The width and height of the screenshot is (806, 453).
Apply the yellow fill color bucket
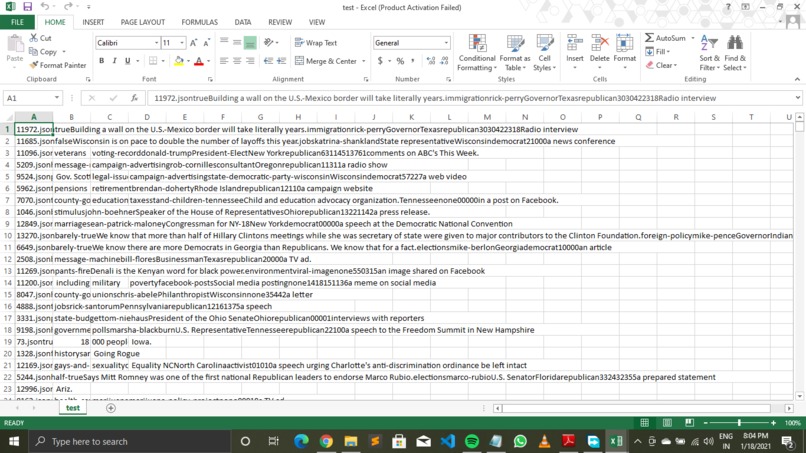pyautogui.click(x=179, y=61)
